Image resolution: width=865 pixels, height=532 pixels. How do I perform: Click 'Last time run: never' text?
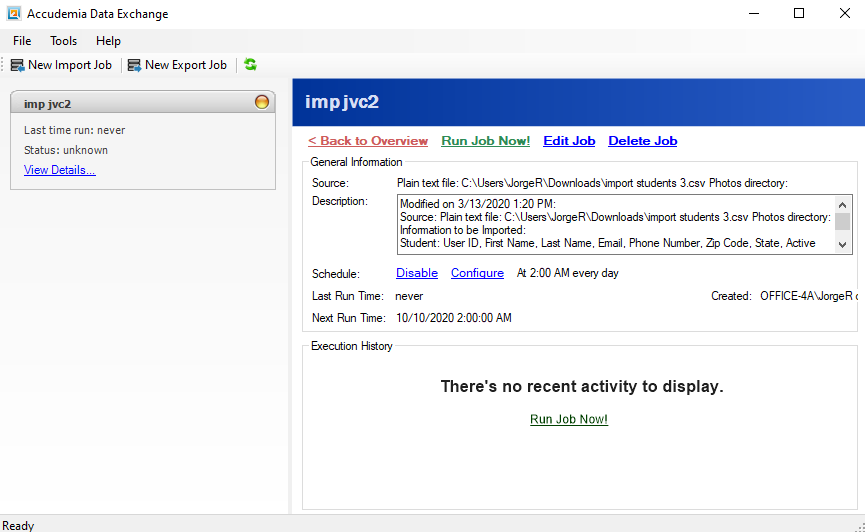point(74,130)
